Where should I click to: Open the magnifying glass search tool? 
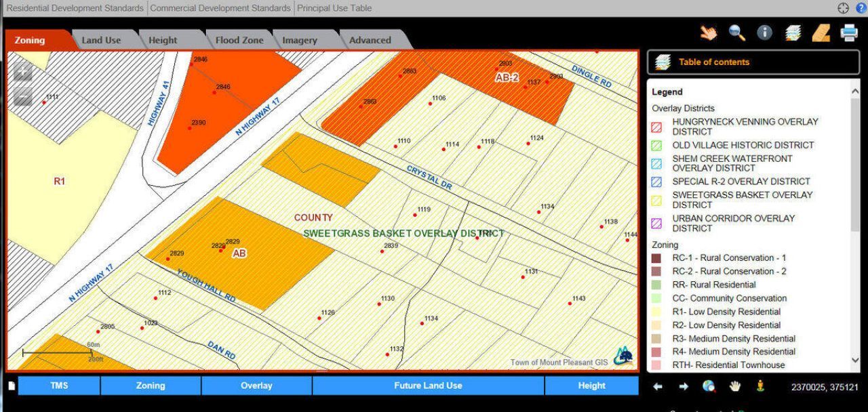point(737,33)
